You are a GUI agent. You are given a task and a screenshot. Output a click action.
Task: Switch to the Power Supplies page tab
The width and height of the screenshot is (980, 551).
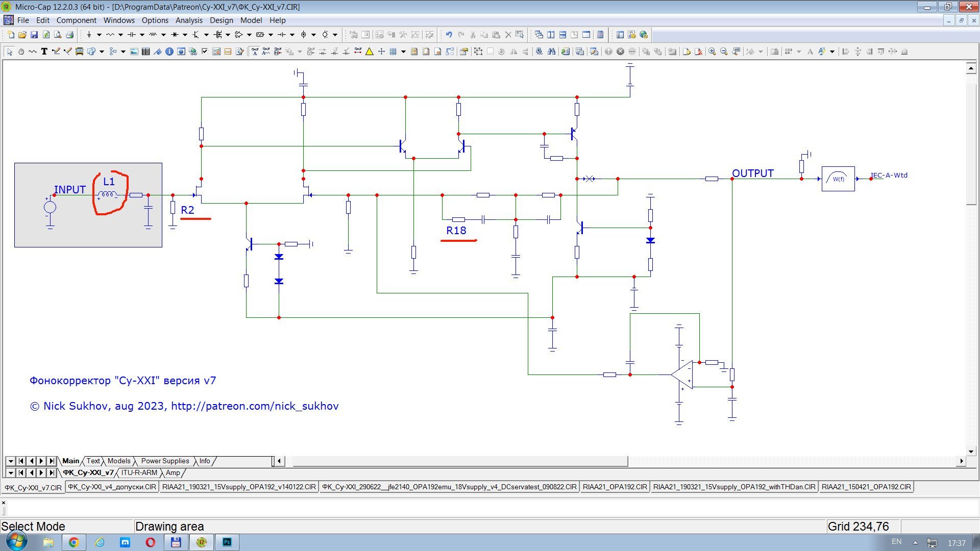pyautogui.click(x=165, y=461)
